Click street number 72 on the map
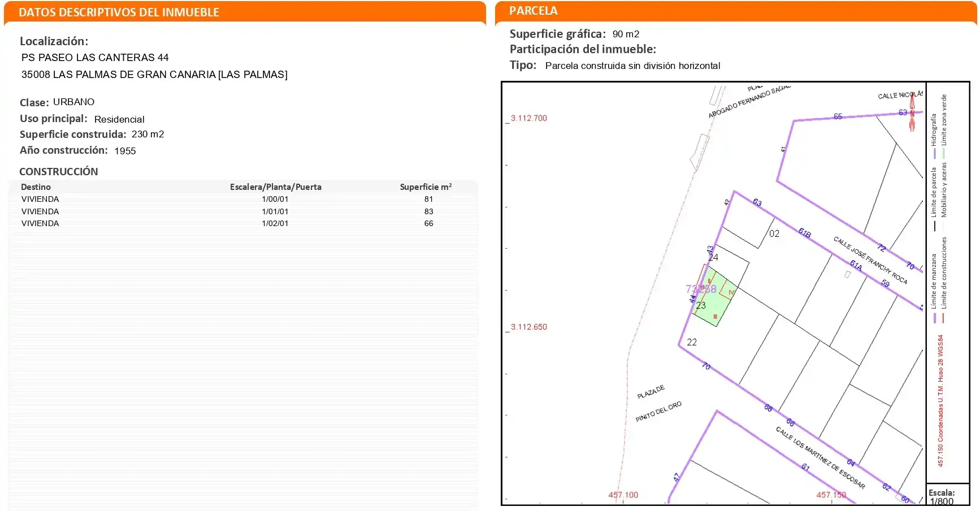 click(881, 248)
